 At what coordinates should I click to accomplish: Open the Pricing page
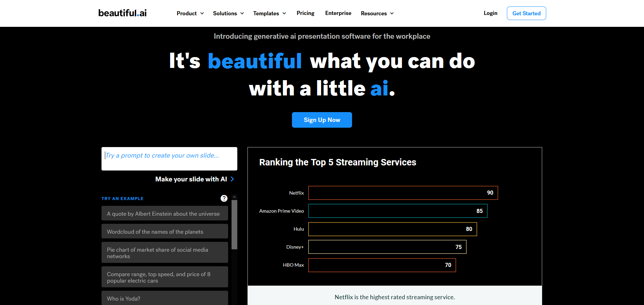click(306, 13)
